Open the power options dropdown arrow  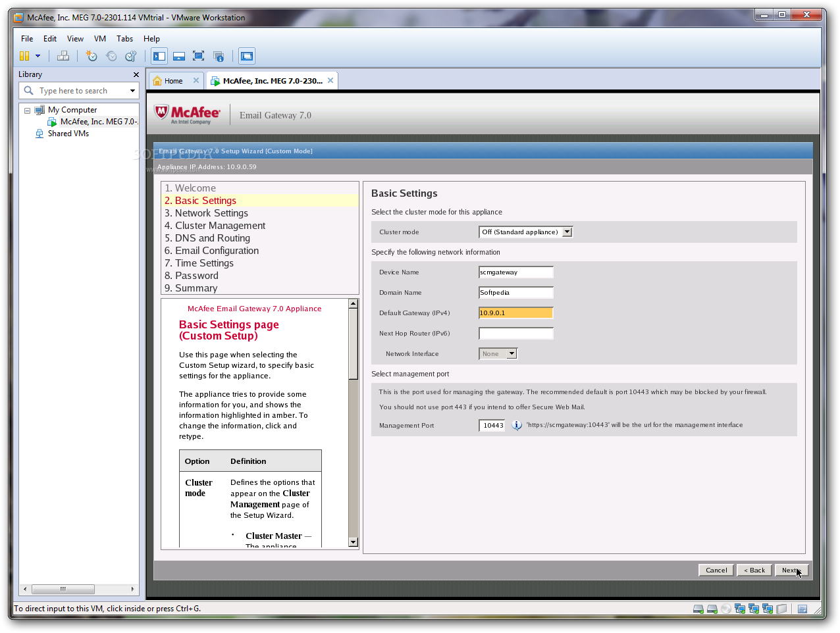click(38, 56)
